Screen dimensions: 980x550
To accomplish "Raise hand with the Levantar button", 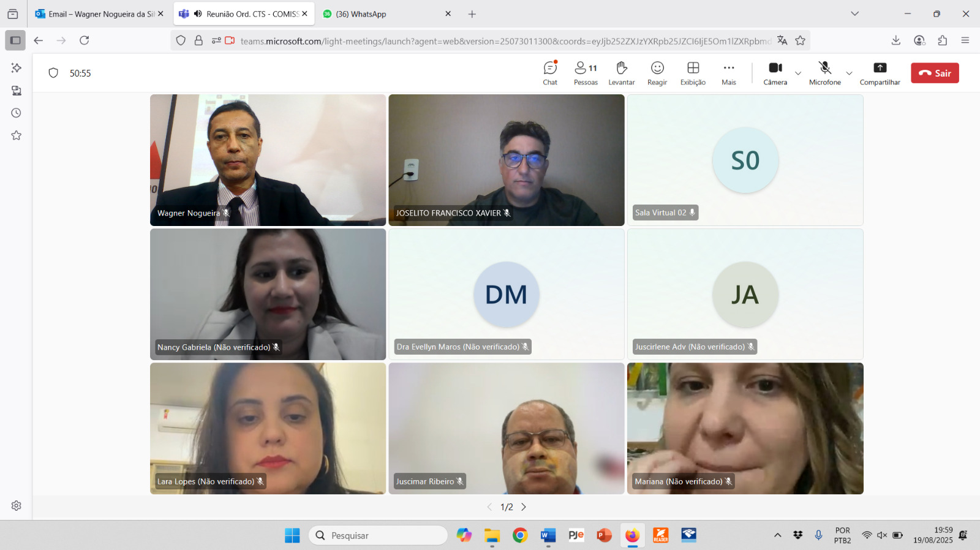I will (x=621, y=73).
